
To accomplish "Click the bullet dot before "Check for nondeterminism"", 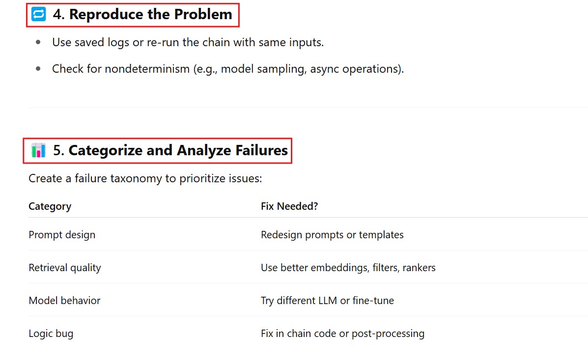I will (x=38, y=69).
